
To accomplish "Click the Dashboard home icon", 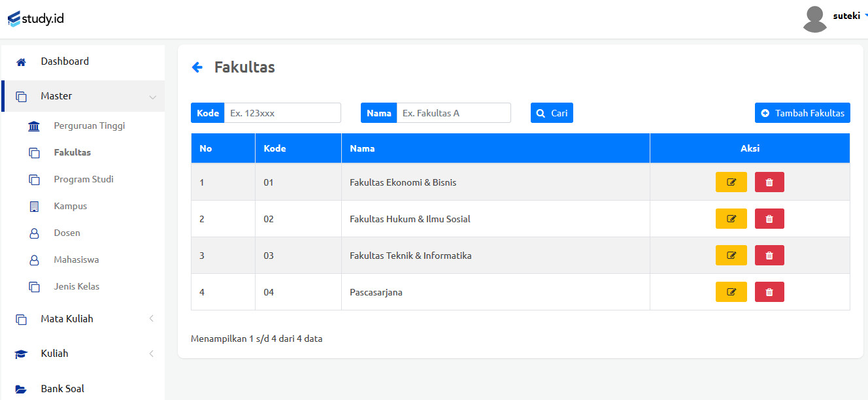I will (x=21, y=62).
